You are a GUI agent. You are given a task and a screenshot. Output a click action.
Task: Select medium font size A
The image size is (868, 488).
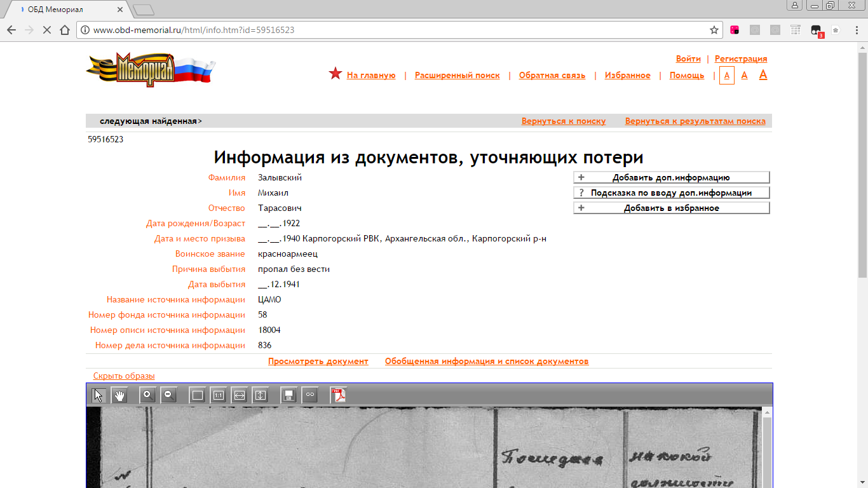(x=745, y=75)
